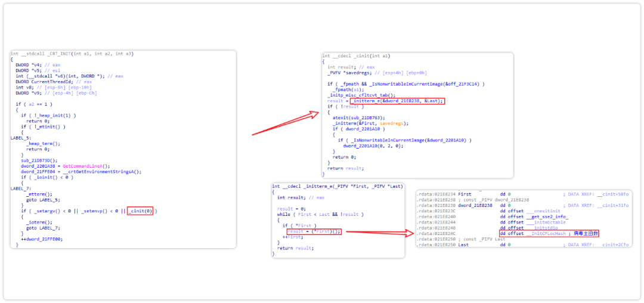Click the 'sub_21DB73D();' call
The height and width of the screenshot is (303, 644).
[39, 160]
